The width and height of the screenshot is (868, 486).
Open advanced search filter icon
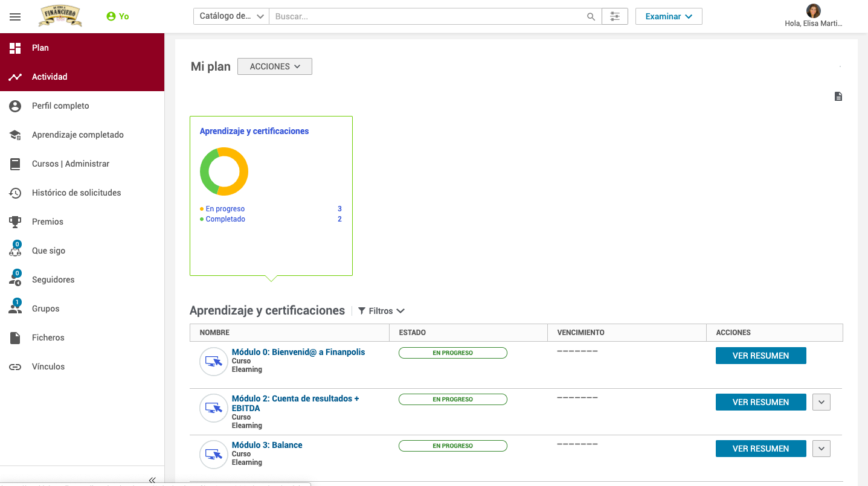[615, 17]
